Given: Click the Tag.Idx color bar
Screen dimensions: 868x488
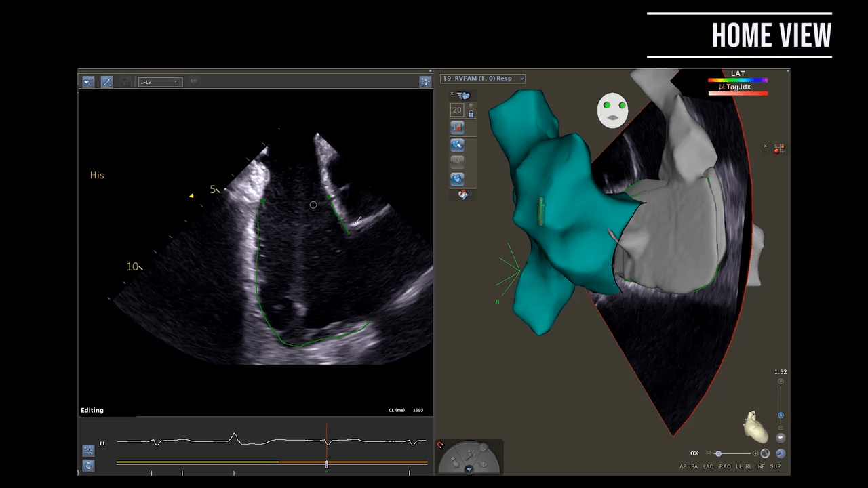Looking at the screenshot, I should [738, 93].
